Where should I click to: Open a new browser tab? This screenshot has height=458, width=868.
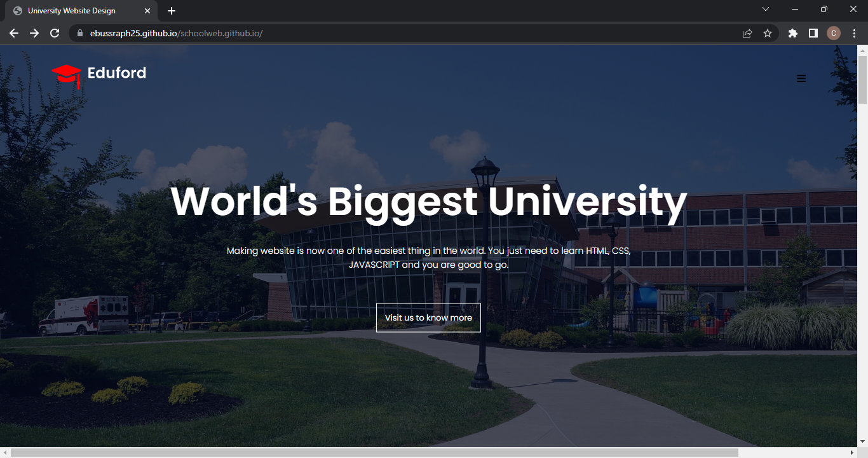(x=172, y=11)
